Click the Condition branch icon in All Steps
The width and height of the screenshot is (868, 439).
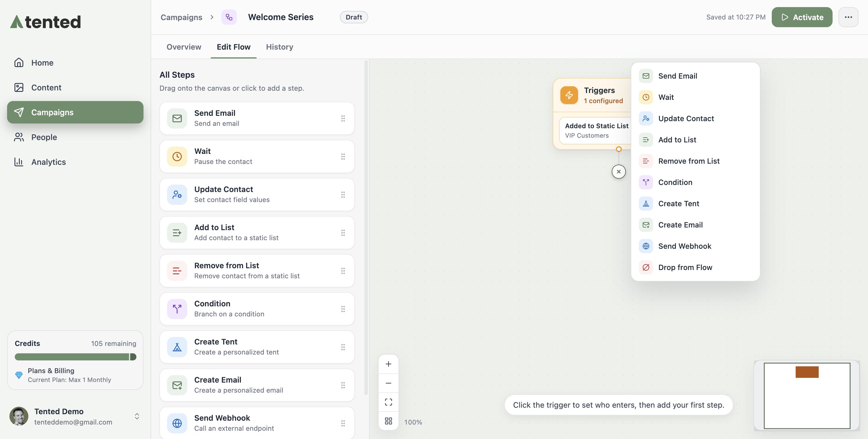177,309
